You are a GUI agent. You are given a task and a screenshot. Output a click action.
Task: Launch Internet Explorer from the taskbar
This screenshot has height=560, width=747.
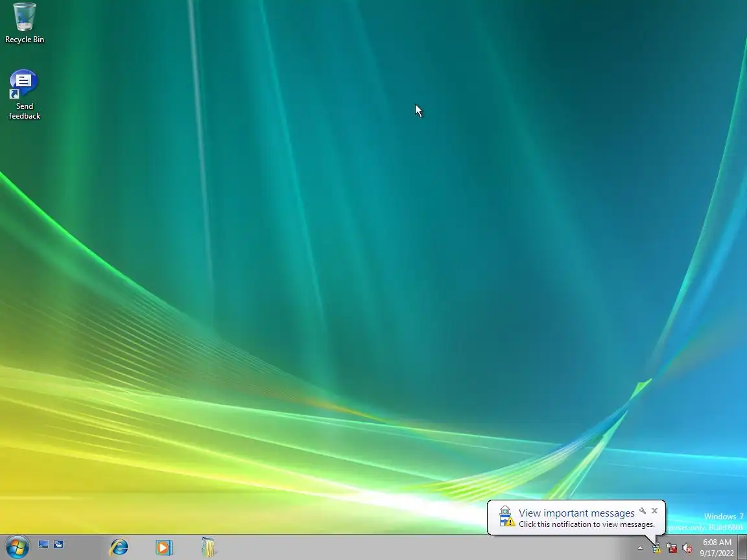click(x=119, y=547)
